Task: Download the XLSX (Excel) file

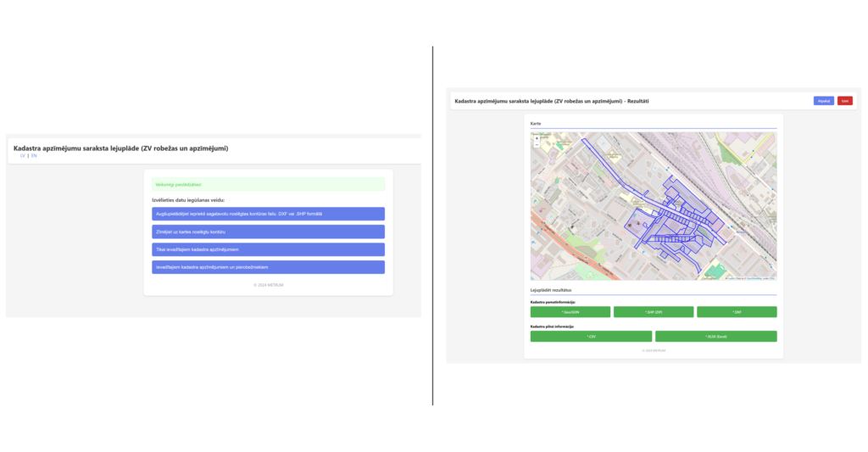Action: pos(715,337)
